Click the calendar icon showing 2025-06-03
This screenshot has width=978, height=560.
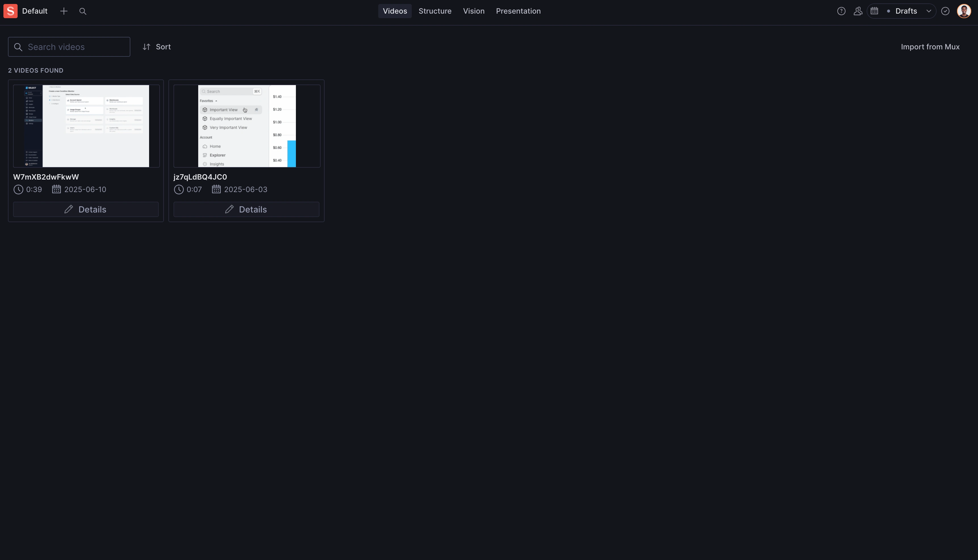point(216,189)
